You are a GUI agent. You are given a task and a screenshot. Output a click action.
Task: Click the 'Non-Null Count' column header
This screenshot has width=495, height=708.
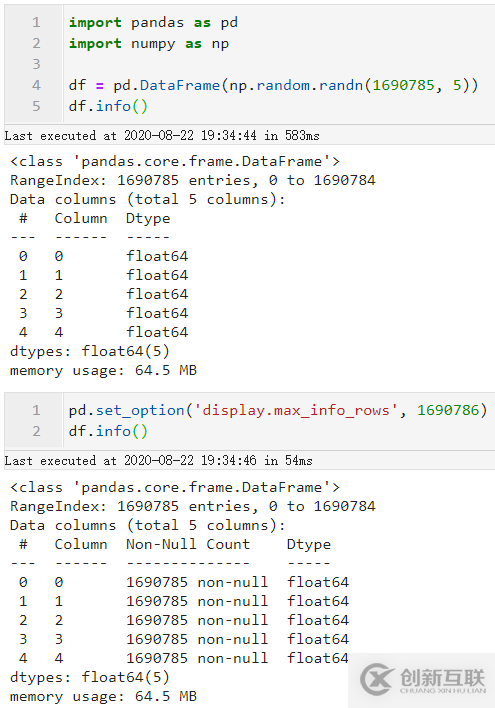click(x=188, y=544)
